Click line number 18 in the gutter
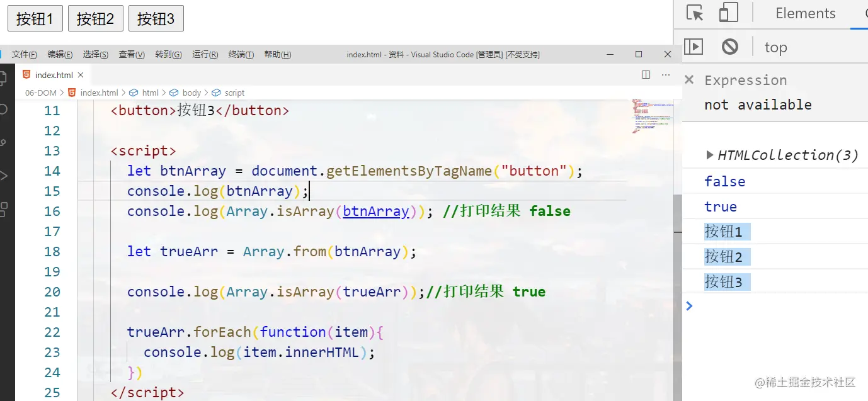Viewport: 868px width, 401px height. click(52, 251)
